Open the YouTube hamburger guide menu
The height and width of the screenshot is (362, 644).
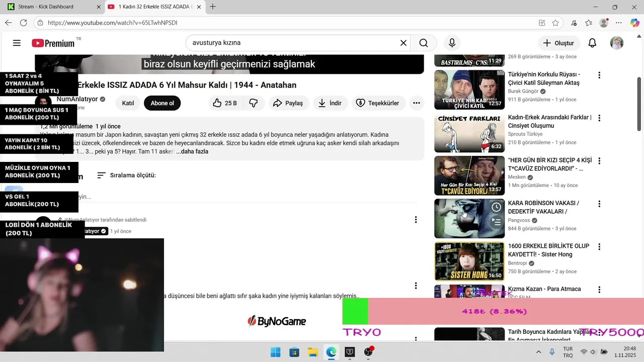click(17, 43)
